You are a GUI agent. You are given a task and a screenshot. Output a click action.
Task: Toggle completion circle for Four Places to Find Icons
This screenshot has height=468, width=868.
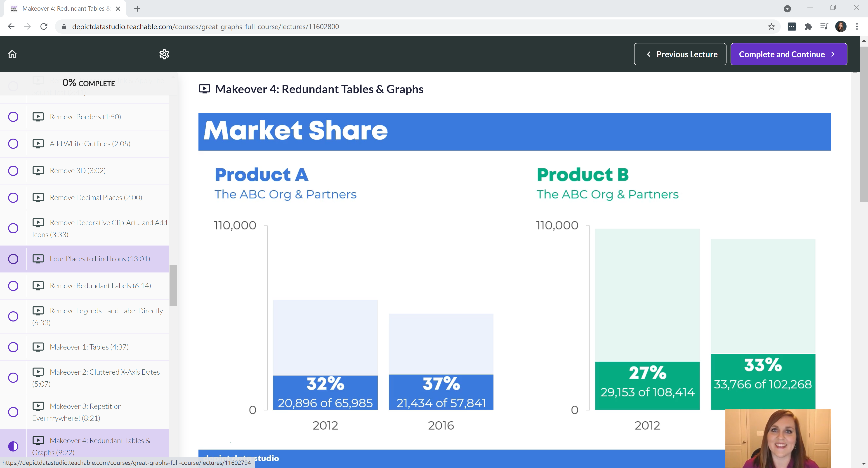[13, 259]
